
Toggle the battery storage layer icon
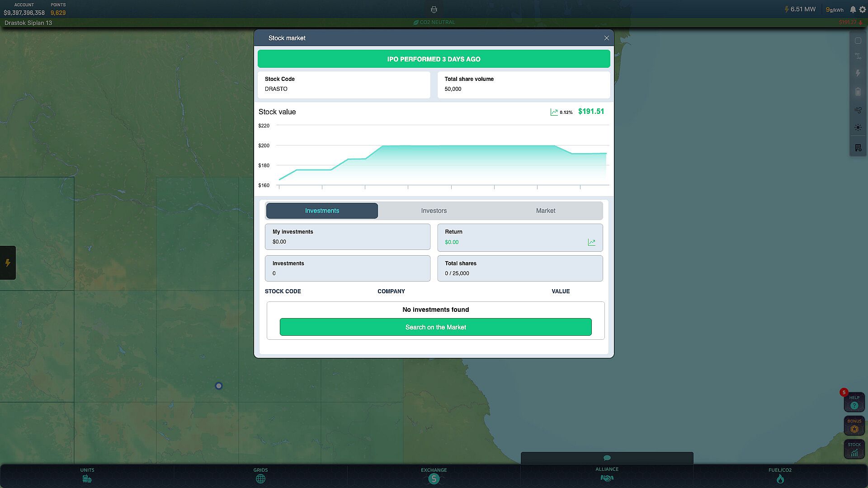[x=858, y=92]
